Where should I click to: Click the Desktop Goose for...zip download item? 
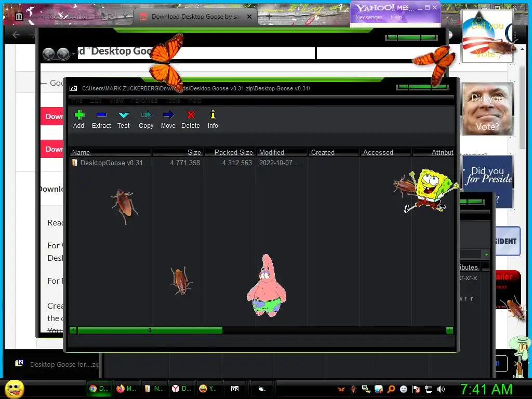(57, 364)
